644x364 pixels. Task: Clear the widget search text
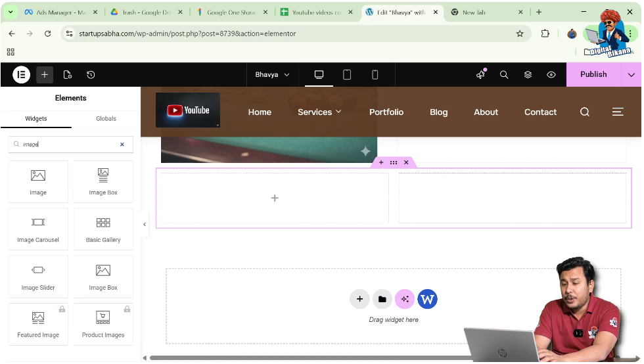pos(122,145)
